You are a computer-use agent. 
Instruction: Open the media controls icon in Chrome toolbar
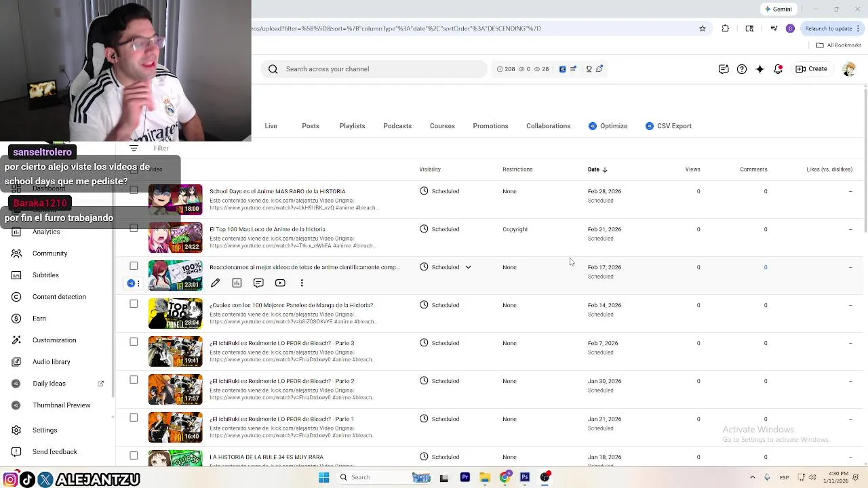tap(774, 28)
